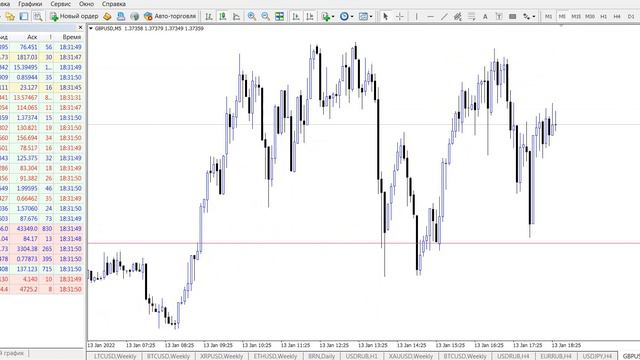Select the trendline drawing tool
The width and height of the screenshot is (640, 360).
point(444,16)
